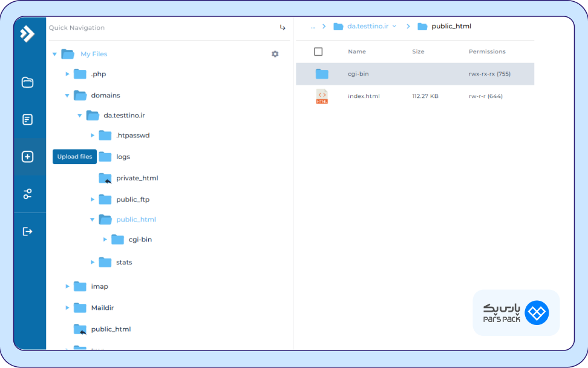588x368 pixels.
Task: Click the Quick Navigation heading
Action: click(x=76, y=28)
